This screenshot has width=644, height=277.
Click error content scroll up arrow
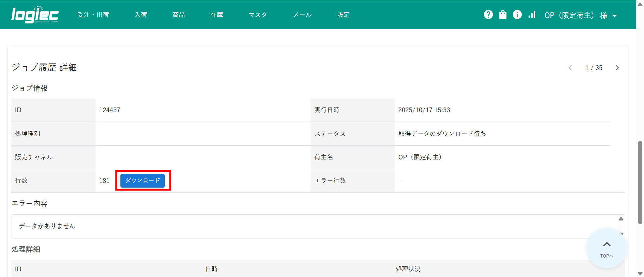pyautogui.click(x=621, y=219)
